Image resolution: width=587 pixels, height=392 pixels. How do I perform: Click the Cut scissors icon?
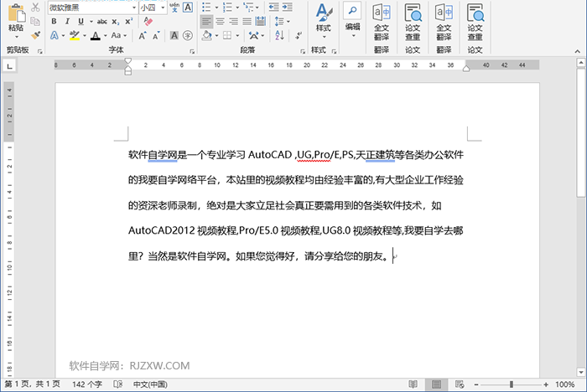[35, 7]
